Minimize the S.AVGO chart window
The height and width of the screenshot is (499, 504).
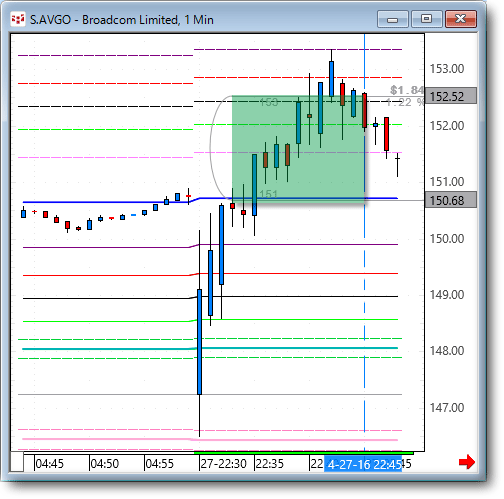pos(393,19)
